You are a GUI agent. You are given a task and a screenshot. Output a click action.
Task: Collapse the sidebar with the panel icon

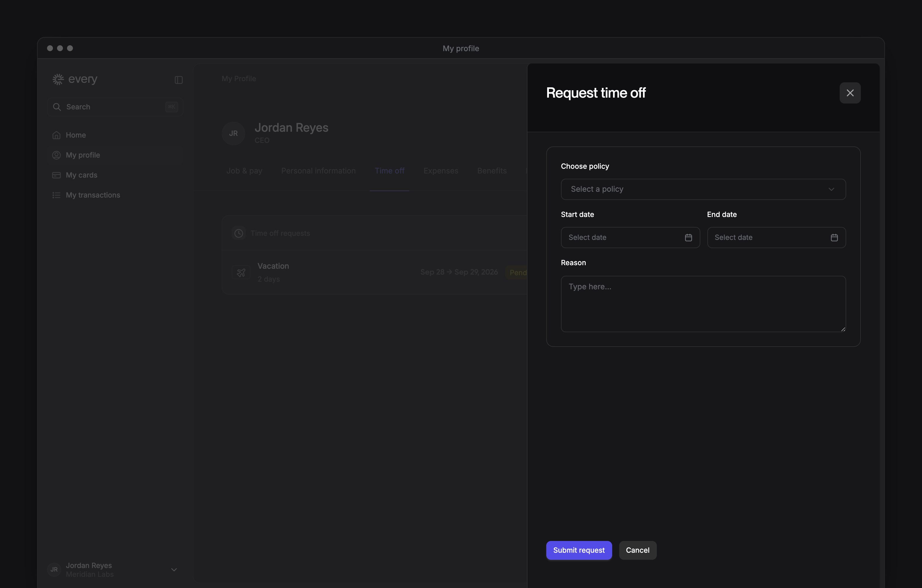(x=178, y=80)
